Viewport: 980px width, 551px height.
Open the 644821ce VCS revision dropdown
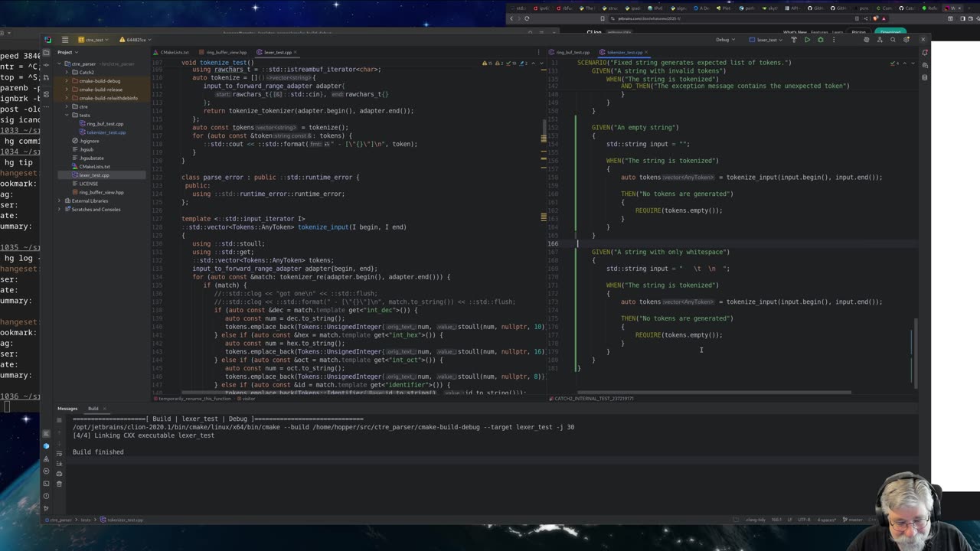(135, 40)
